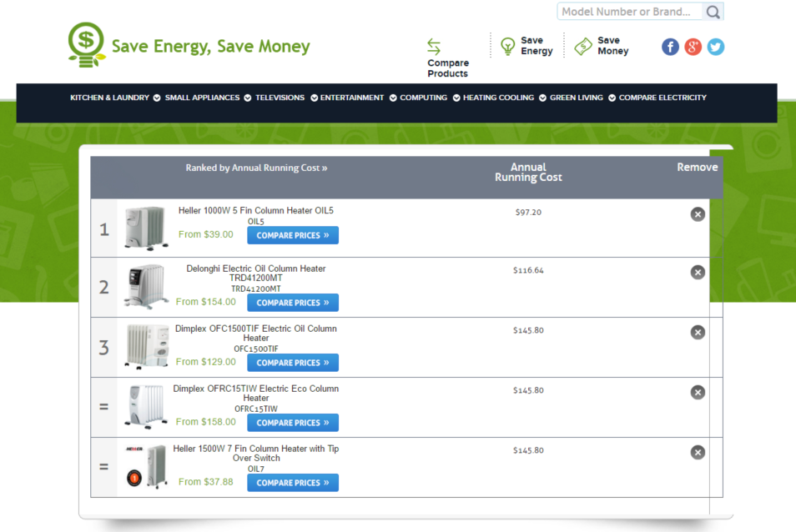Compare prices for Heller OIL7 heater
The image size is (796, 532).
[x=293, y=483]
